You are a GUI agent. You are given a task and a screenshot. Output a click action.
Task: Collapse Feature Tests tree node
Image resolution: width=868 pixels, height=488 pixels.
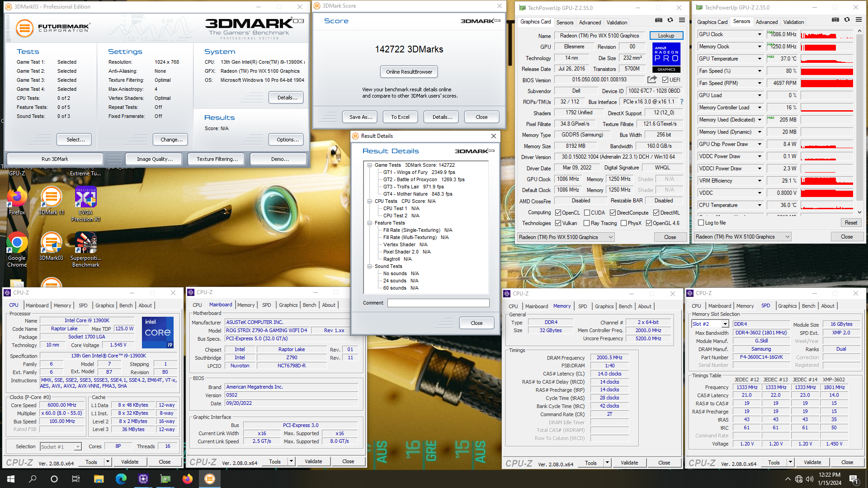point(369,223)
